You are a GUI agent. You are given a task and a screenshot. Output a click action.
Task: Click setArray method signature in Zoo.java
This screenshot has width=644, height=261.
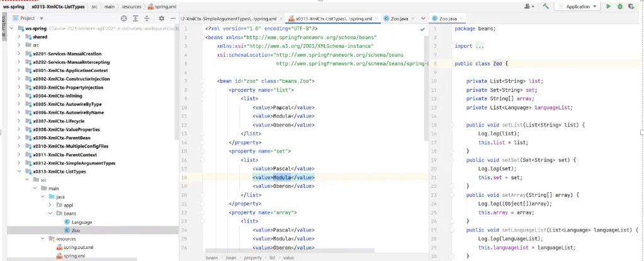pyautogui.click(x=523, y=195)
